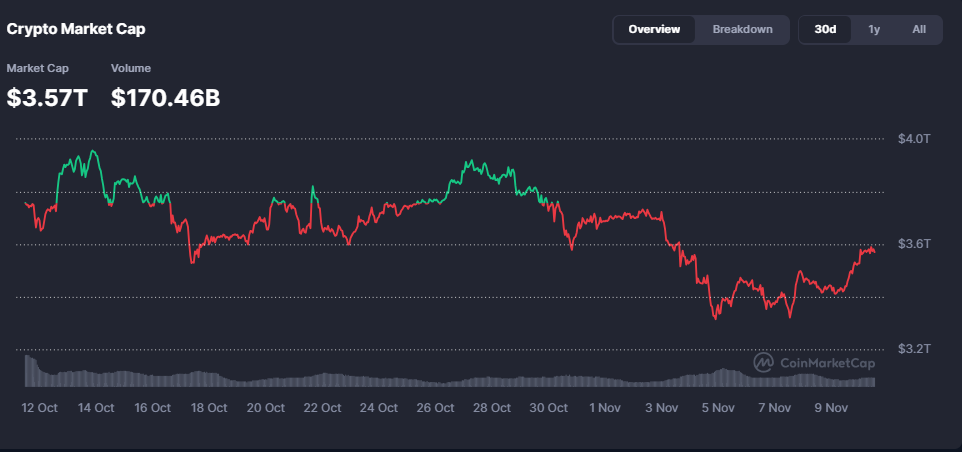Click the Volume label
Image resolution: width=962 pixels, height=452 pixels.
pyautogui.click(x=130, y=68)
